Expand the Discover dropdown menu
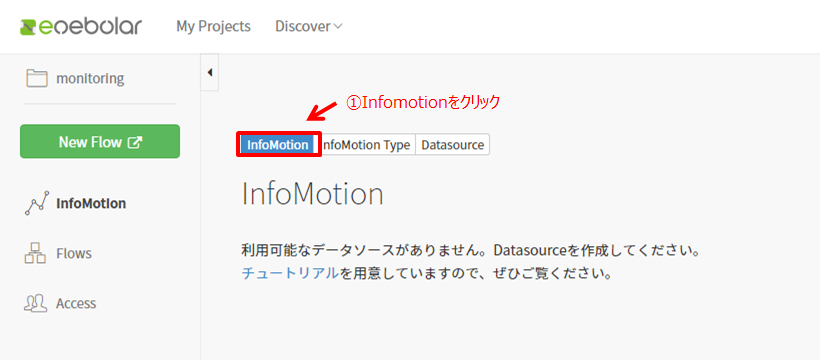The image size is (820, 360). pos(309,26)
